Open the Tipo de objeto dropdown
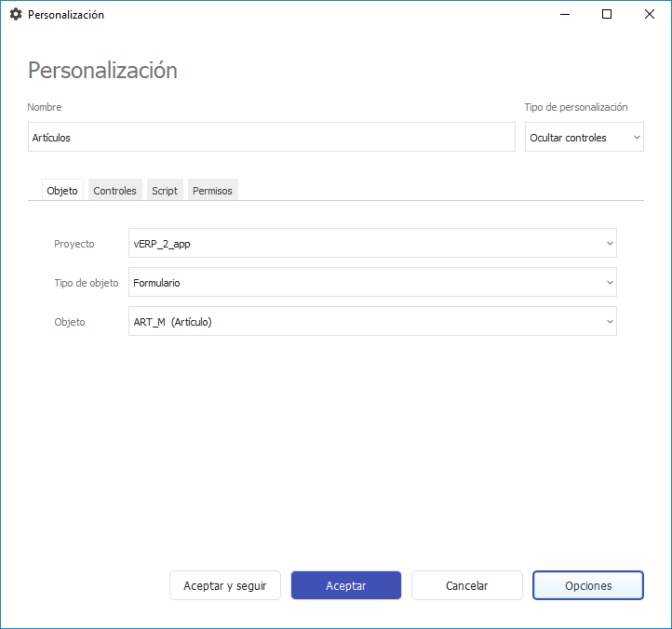 (x=372, y=282)
